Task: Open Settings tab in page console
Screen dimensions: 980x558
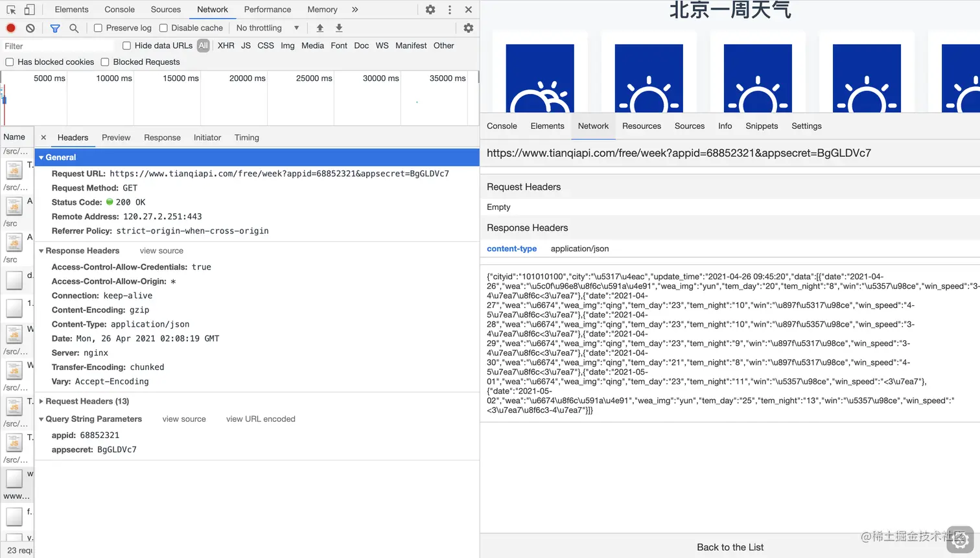Action: coord(806,126)
